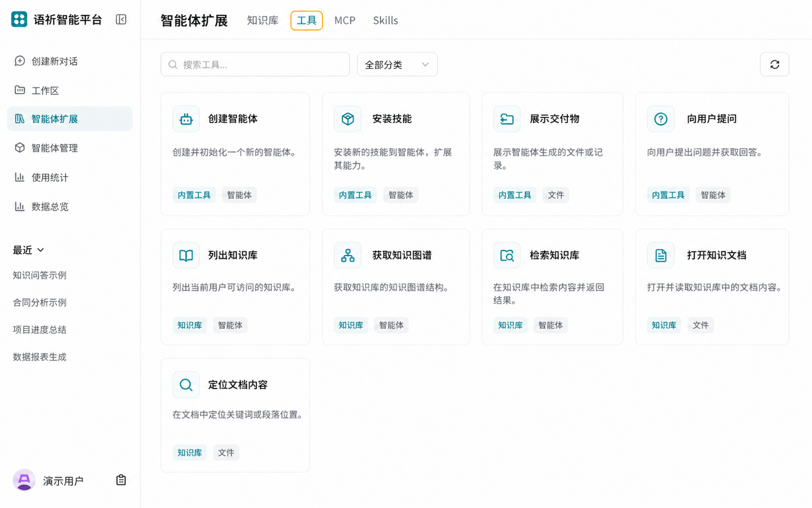The width and height of the screenshot is (812, 508).
Task: Click the 知识库 tag on the 检索知识库 card
Action: 510,325
